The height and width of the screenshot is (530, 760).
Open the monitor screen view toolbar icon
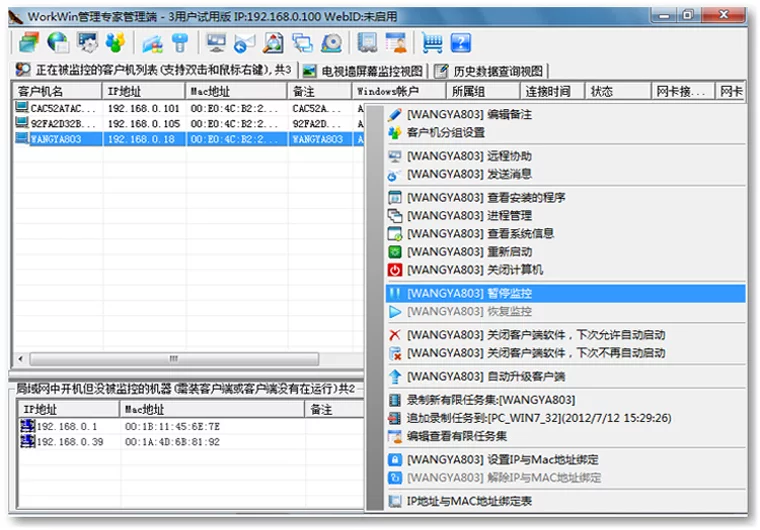pyautogui.click(x=216, y=43)
